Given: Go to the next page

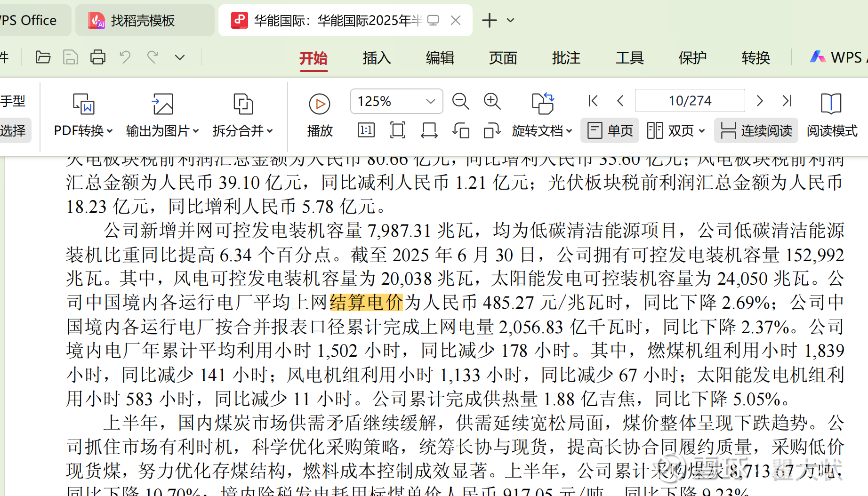Looking at the screenshot, I should (x=760, y=101).
